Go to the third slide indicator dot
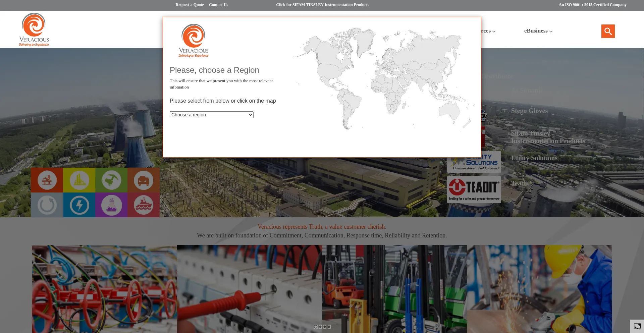The image size is (644, 333). [x=325, y=327]
